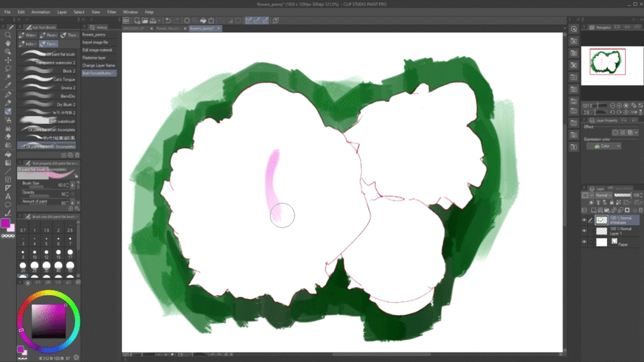Click the main magenta color swatch
The image size is (644, 362).
click(5, 223)
